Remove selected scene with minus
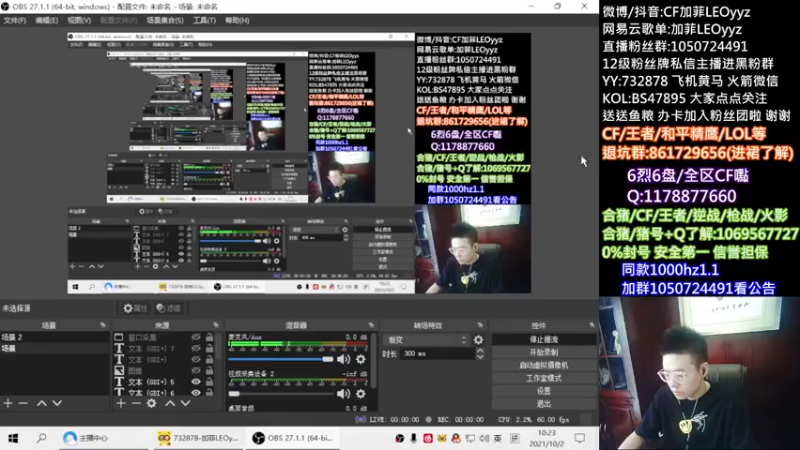 23,403
